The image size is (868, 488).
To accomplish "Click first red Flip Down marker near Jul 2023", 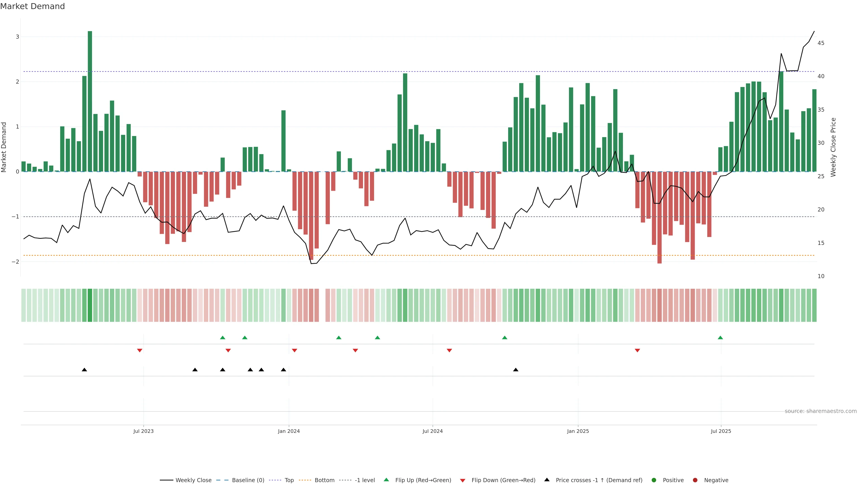I will (x=139, y=351).
